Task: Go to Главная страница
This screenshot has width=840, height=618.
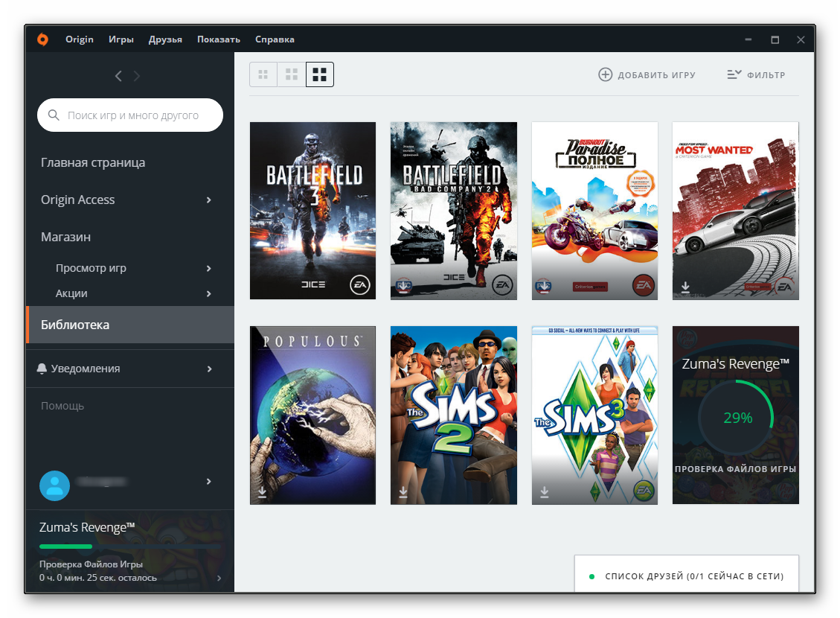Action: pyautogui.click(x=93, y=162)
